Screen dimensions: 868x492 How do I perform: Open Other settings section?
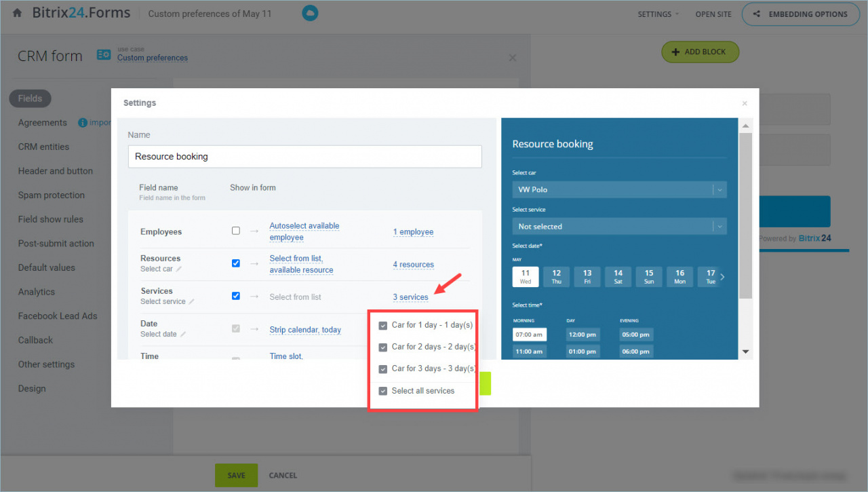47,364
